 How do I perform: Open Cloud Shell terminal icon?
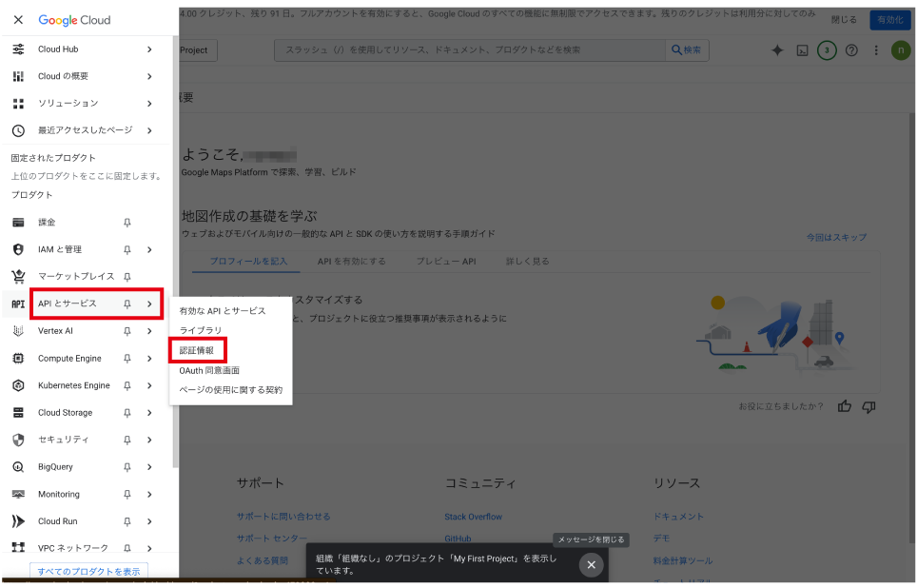[802, 50]
